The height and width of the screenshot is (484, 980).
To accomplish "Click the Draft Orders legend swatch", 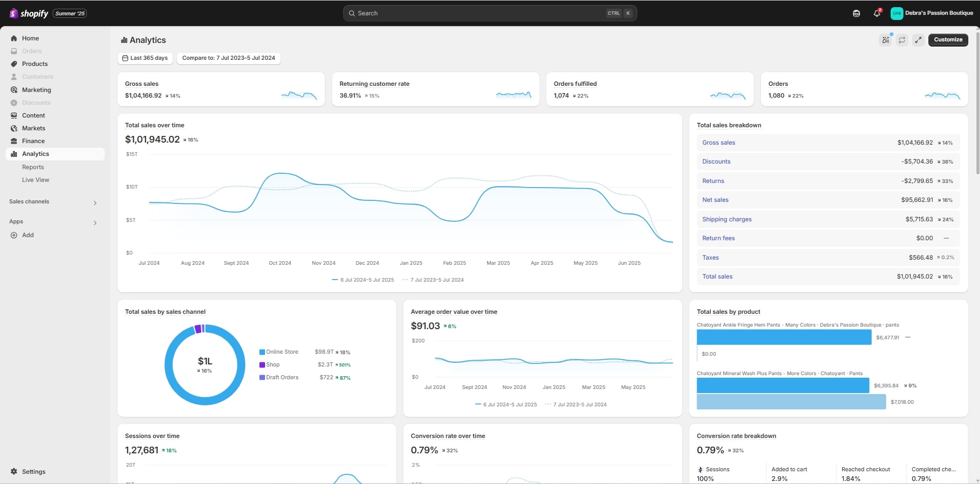I will point(262,378).
